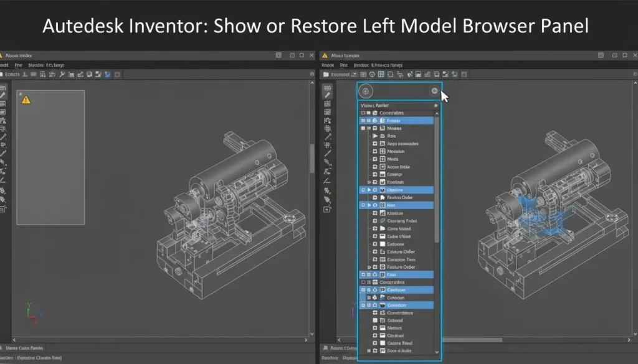Screen dimensions: 638x364
Task: Click right viewport horizontal scrollbar thumb
Action: tap(472, 340)
